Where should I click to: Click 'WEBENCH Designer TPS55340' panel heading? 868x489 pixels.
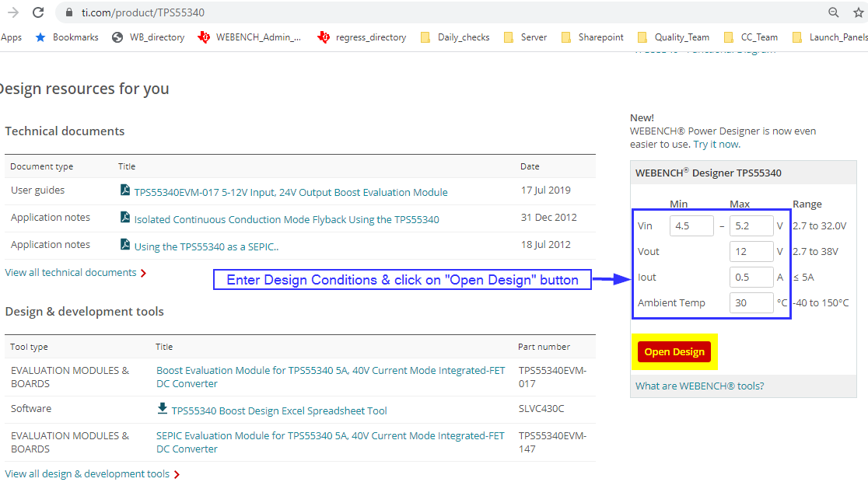click(709, 173)
